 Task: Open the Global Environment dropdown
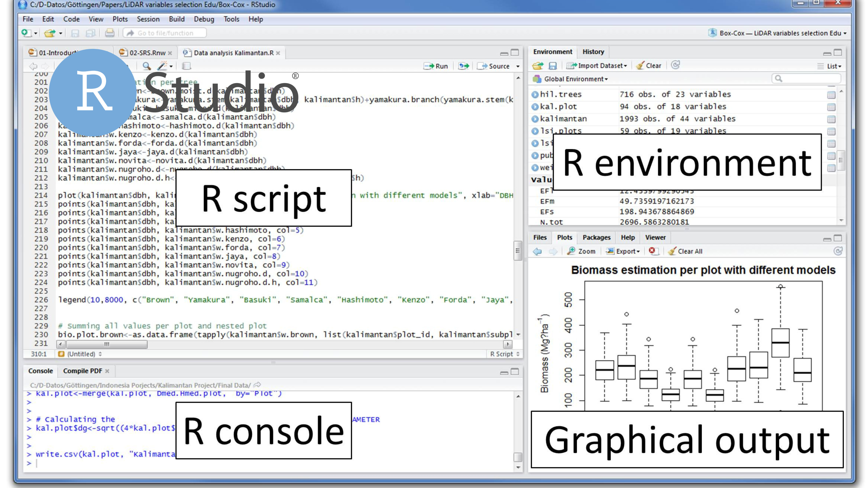[x=571, y=79]
